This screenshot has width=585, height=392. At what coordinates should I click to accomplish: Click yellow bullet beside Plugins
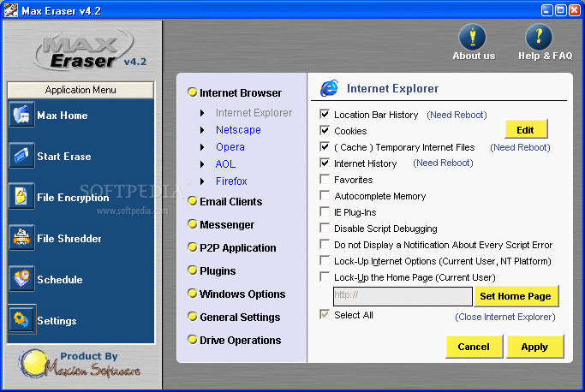click(x=192, y=270)
